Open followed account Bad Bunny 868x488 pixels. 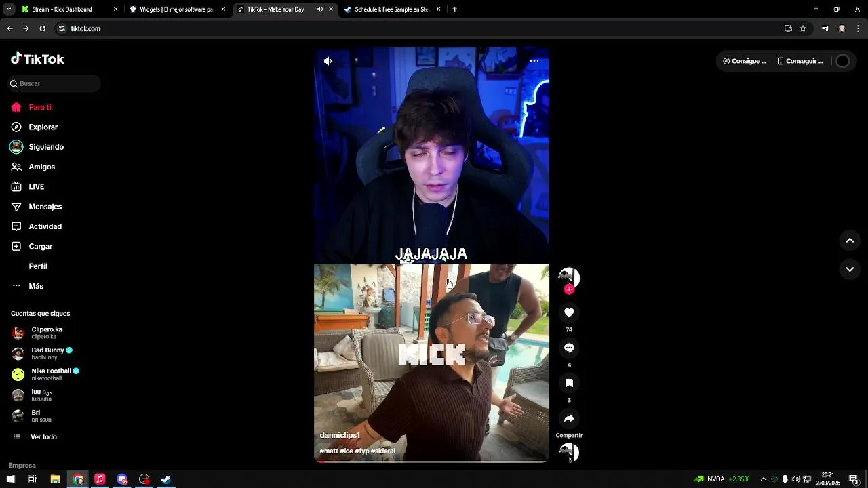[42, 353]
